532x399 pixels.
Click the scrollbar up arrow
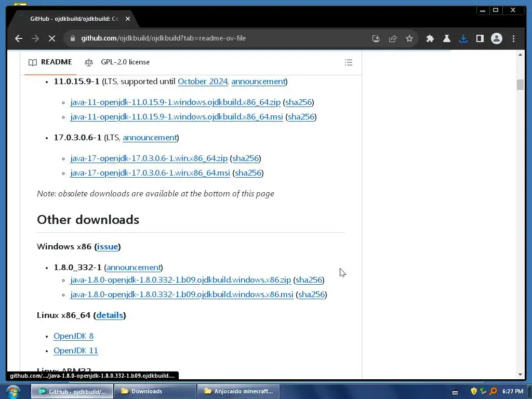(x=520, y=55)
